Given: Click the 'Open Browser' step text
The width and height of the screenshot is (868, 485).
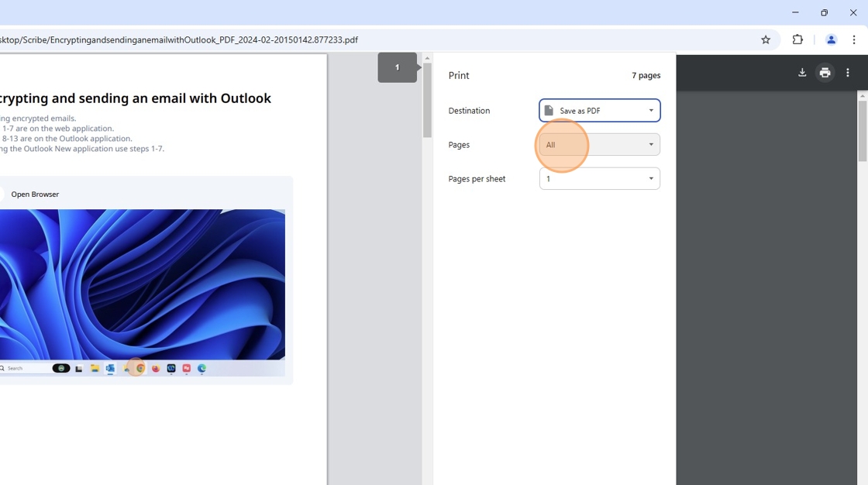Looking at the screenshot, I should (35, 194).
